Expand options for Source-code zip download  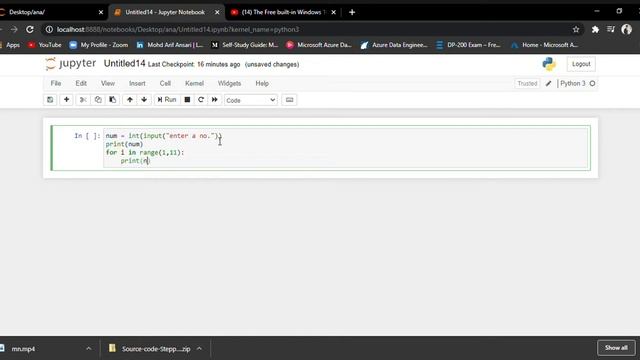[x=199, y=349]
